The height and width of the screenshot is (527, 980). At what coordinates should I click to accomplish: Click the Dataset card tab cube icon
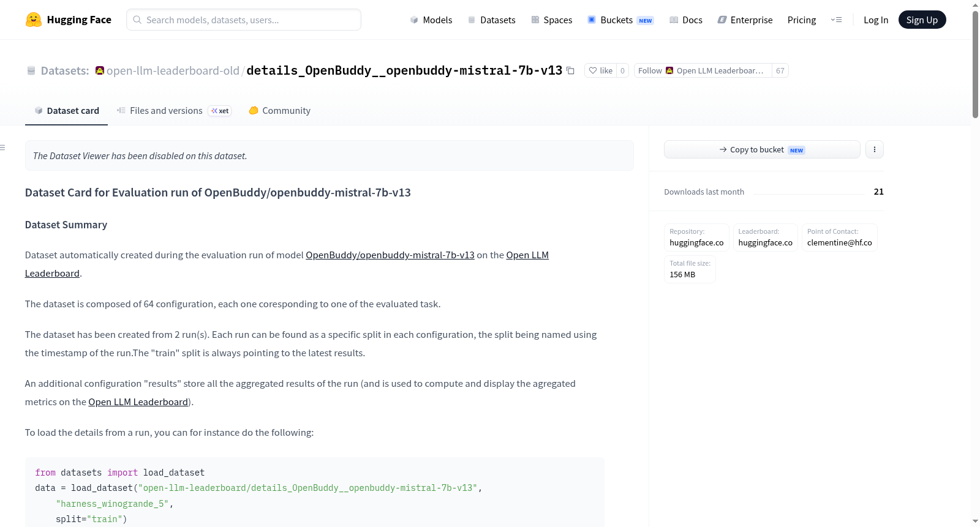[x=39, y=111]
